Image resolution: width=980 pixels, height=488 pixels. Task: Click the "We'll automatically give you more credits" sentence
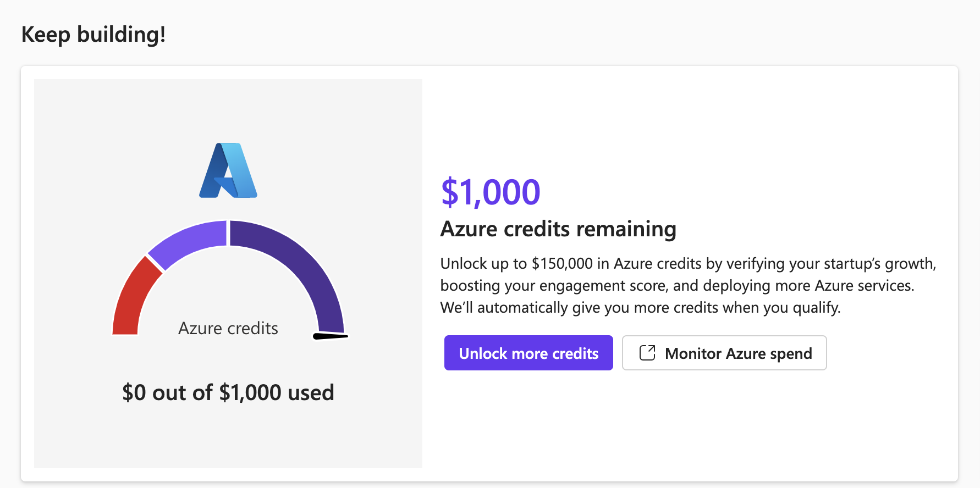click(641, 307)
